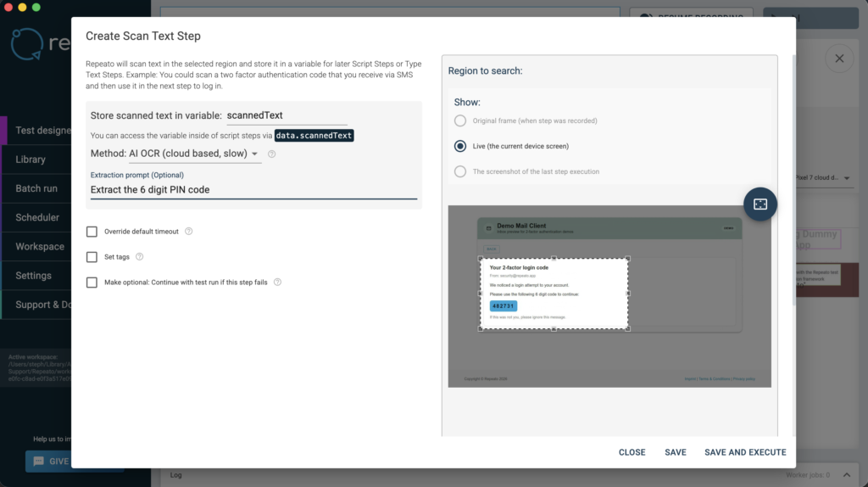Click into the Extraction prompt text field
The width and height of the screenshot is (868, 487).
(253, 190)
